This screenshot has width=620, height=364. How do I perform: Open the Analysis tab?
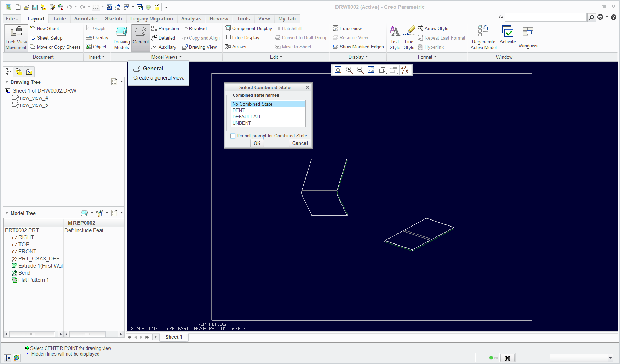click(191, 19)
